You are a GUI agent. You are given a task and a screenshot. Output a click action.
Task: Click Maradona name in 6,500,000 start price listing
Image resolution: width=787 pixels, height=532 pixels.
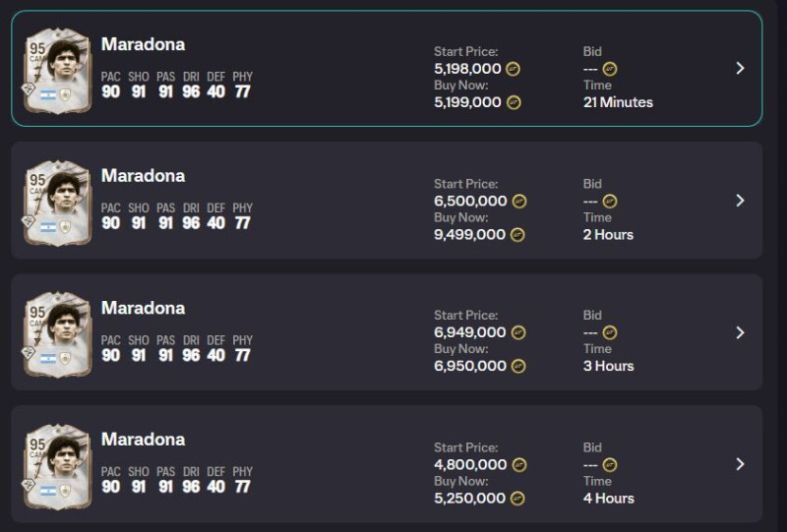(x=143, y=176)
